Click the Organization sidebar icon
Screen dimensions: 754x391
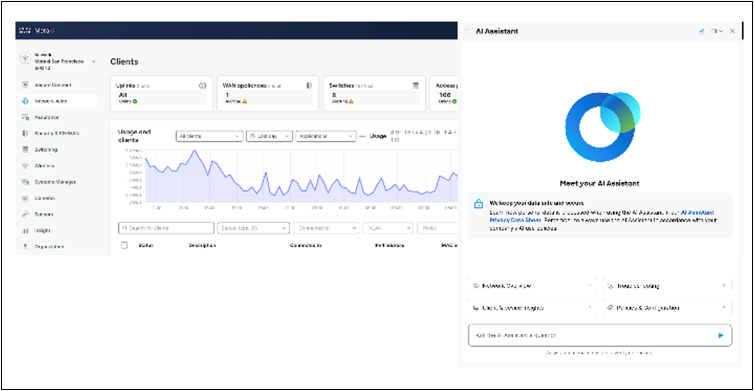[25, 246]
